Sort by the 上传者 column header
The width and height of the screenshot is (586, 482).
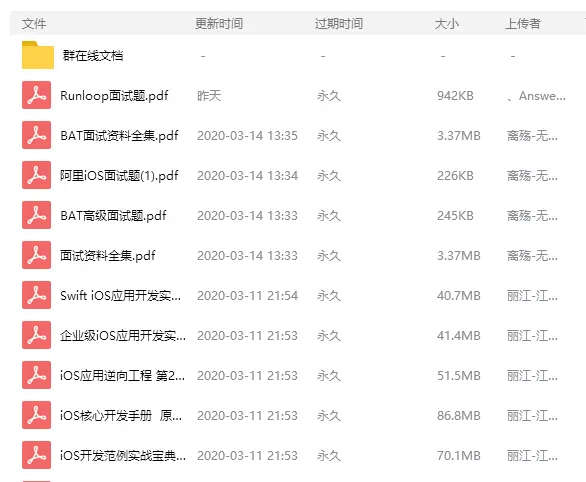(523, 24)
